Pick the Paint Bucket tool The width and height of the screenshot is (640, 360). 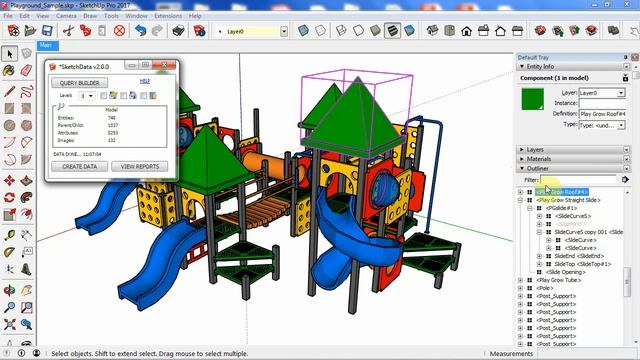[x=9, y=71]
